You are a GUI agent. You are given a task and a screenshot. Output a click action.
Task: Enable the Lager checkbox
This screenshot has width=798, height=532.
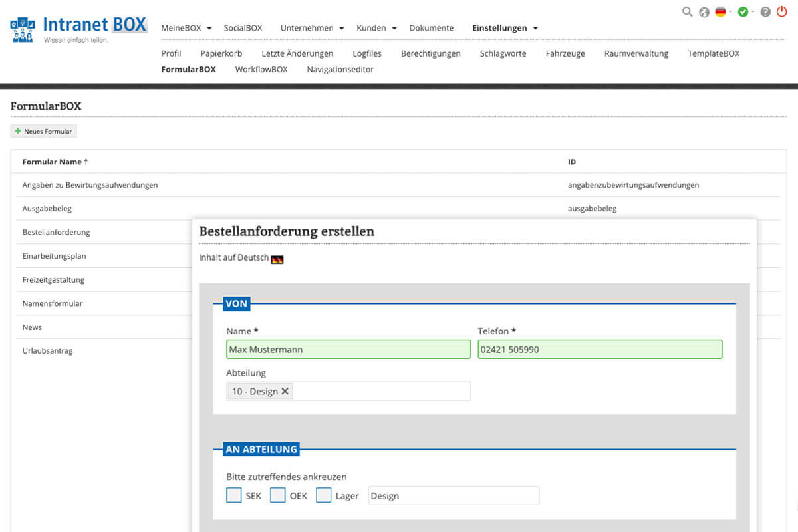coord(324,495)
